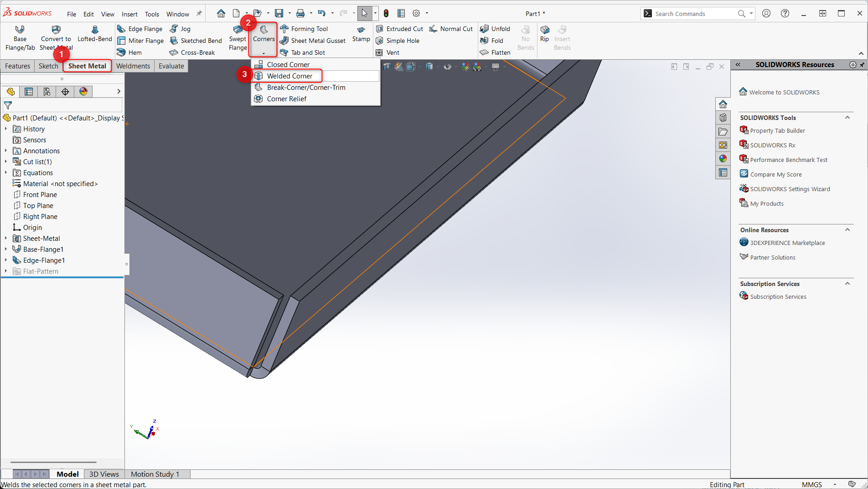Launch Performance Benchmark Test
This screenshot has width=868, height=489.
[x=789, y=160]
